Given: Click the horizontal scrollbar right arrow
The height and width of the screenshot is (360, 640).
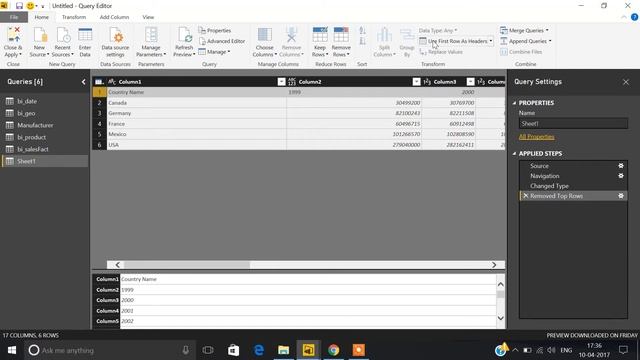Looking at the screenshot, I should click(x=494, y=265).
